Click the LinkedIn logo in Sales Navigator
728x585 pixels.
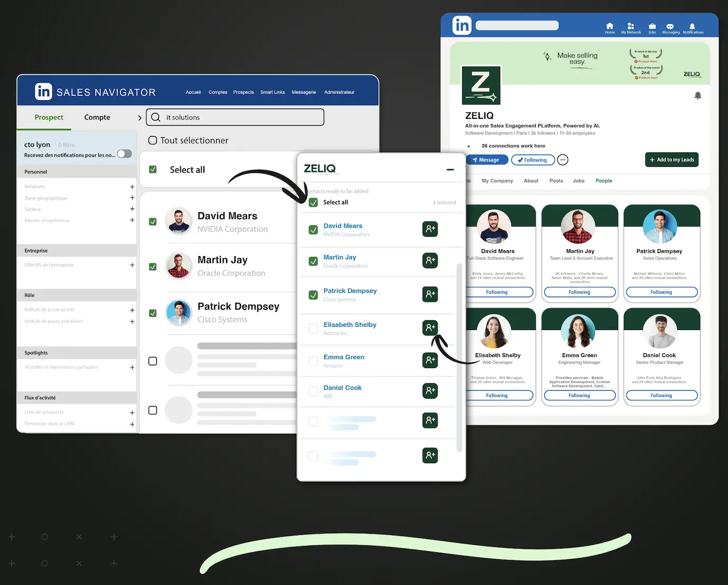pos(43,92)
